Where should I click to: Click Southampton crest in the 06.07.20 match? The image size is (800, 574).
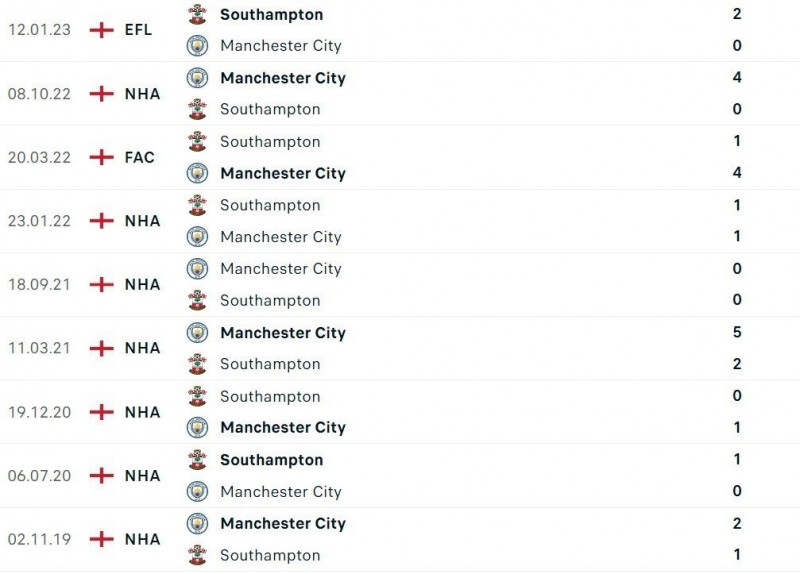point(197,460)
